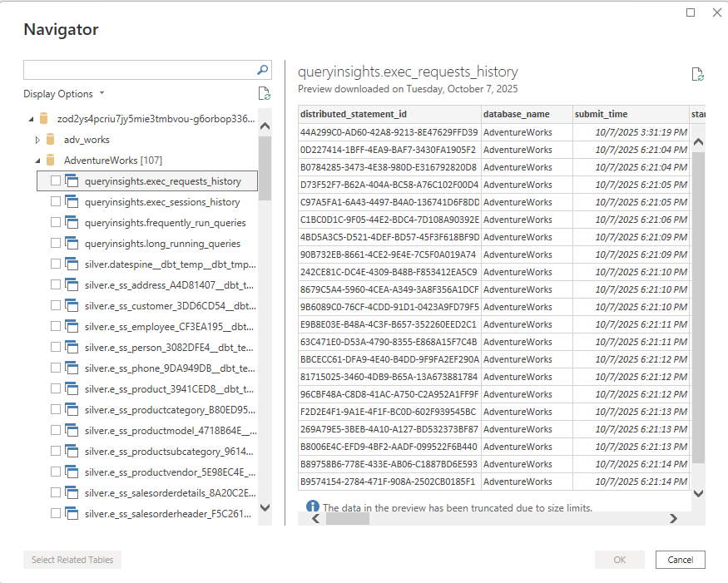Viewport: 728px width, 583px height.
Task: Click table icon for queryinsights.exec_sessions_history
Action: tap(72, 202)
